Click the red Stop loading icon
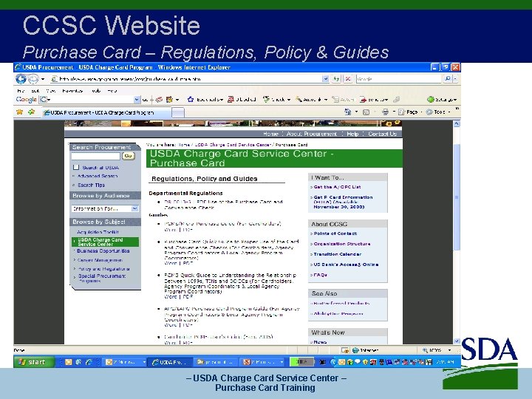The width and height of the screenshot is (532, 399). tap(348, 79)
